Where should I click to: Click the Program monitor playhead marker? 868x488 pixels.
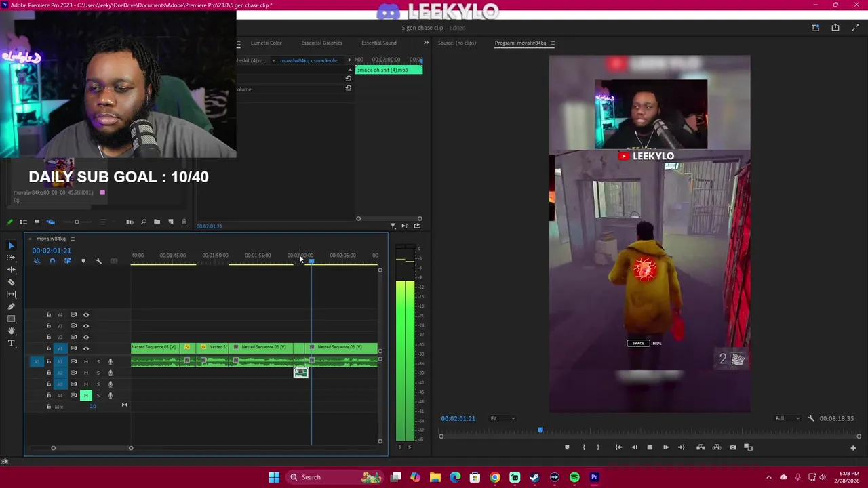point(540,430)
